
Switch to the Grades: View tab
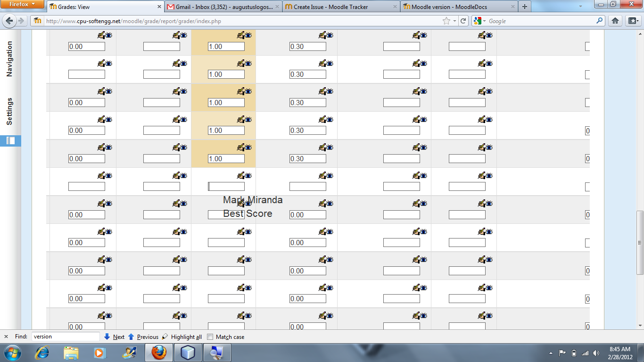click(105, 7)
